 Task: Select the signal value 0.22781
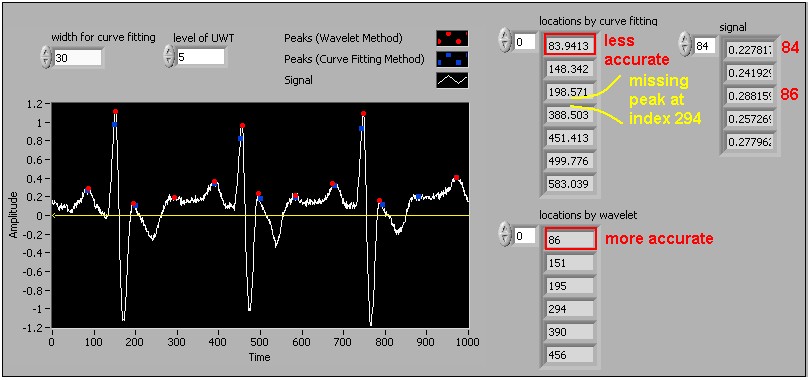point(749,49)
